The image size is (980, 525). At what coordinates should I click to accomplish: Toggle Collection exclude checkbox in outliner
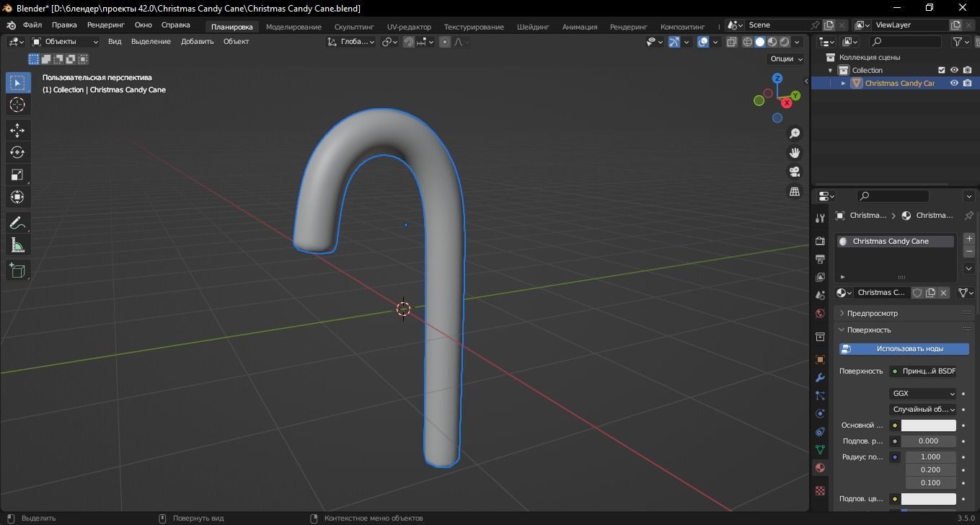click(x=941, y=70)
